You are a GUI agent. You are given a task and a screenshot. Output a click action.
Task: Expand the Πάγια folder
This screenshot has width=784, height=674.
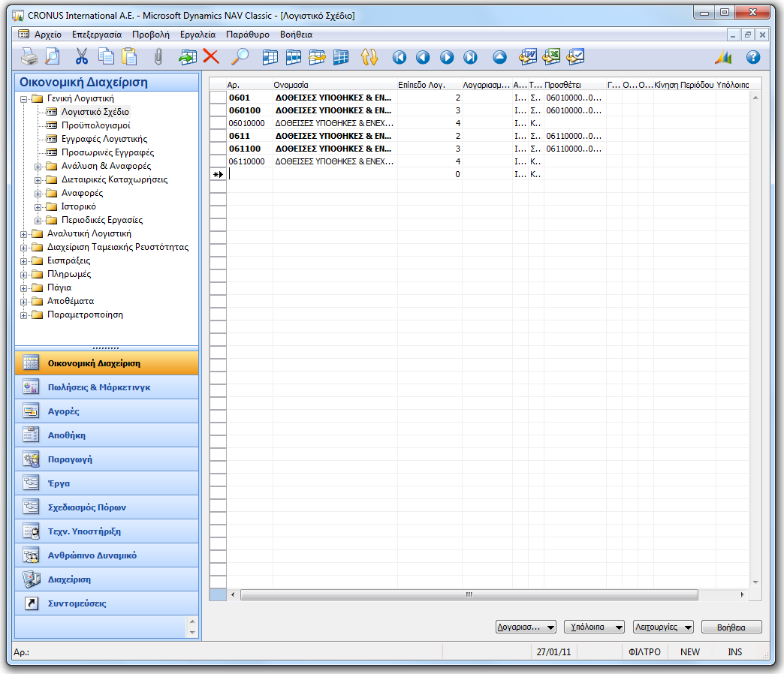(23, 287)
